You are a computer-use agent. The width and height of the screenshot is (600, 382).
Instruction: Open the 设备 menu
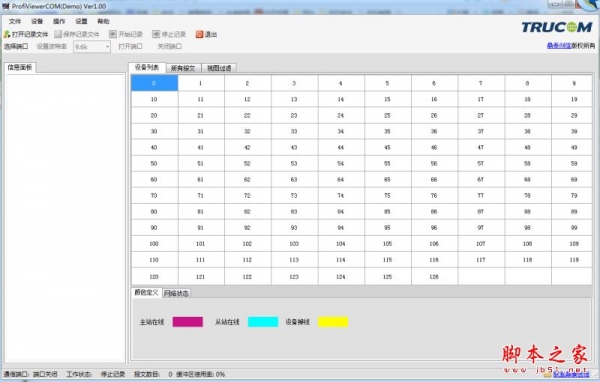point(37,21)
